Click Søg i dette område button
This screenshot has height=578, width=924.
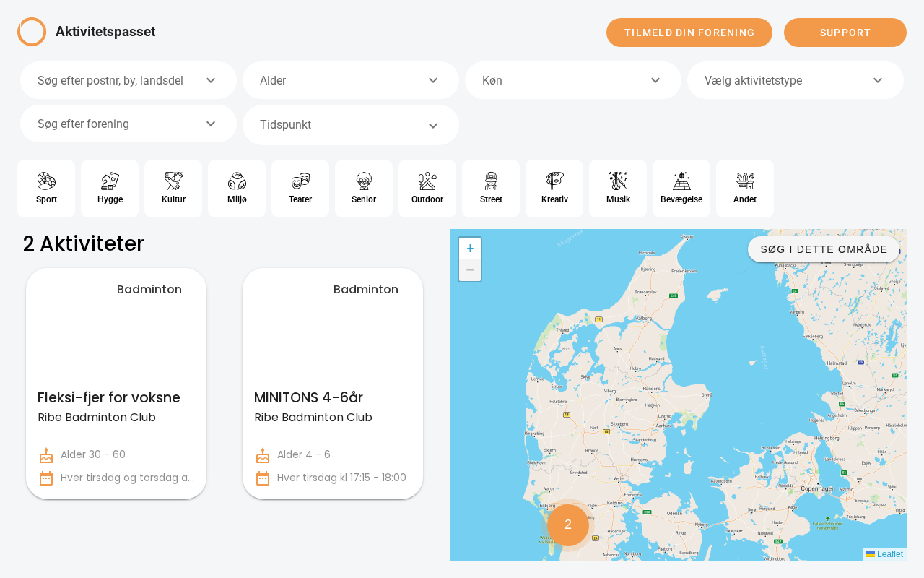coord(824,249)
